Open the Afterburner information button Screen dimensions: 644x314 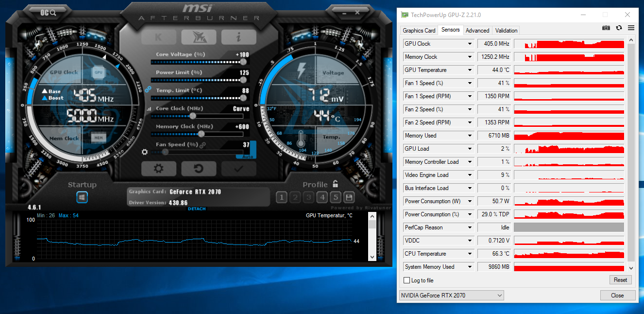(238, 37)
